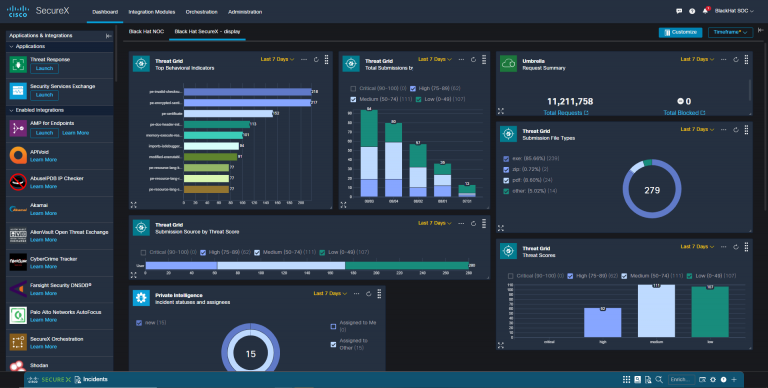768x388 pixels.
Task: Open the casebook icon in ribbon
Action: [637, 380]
